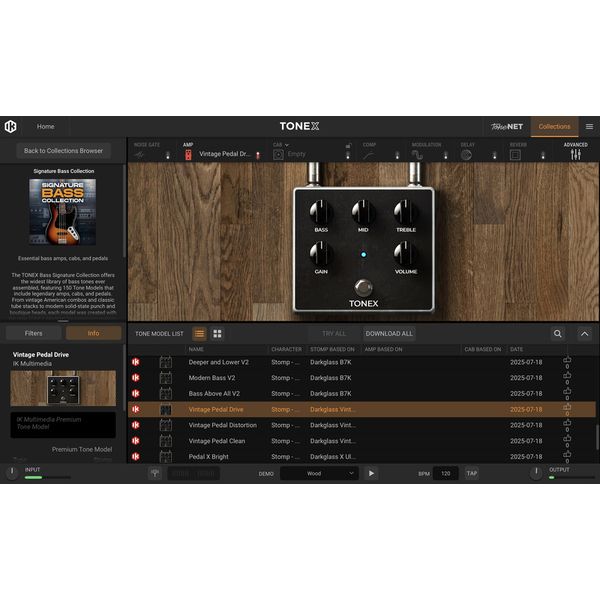Click Back to Collections Browser button
Screen dimensions: 600x600
click(x=64, y=150)
